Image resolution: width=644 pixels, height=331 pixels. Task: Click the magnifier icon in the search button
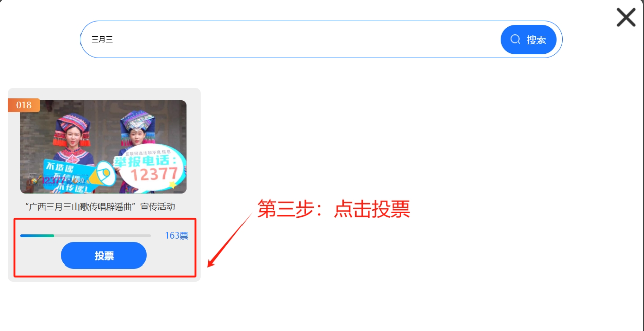click(x=515, y=39)
